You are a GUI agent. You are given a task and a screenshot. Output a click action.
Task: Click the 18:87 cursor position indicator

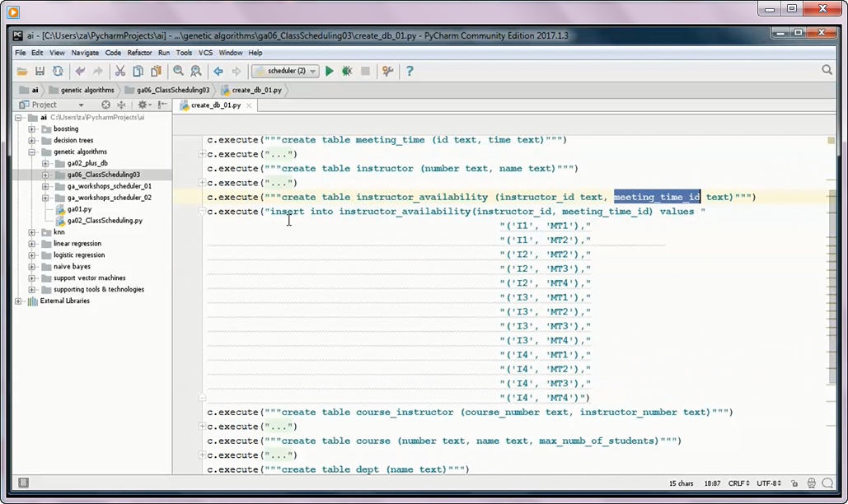coord(712,483)
